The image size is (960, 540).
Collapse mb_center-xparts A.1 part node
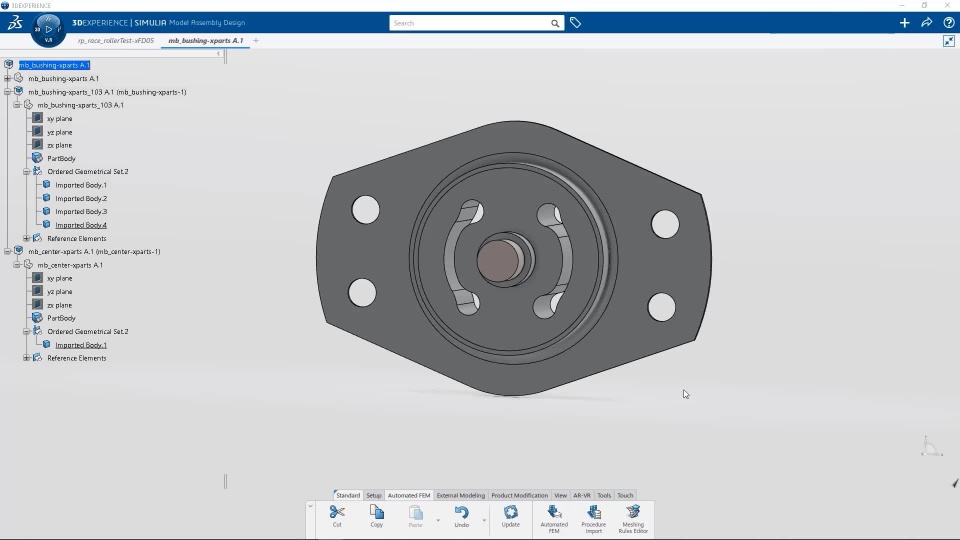pyautogui.click(x=17, y=265)
